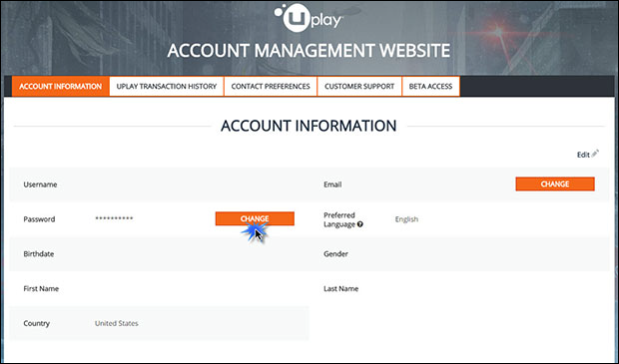Switch to Uplay Transaction History tab

click(167, 87)
